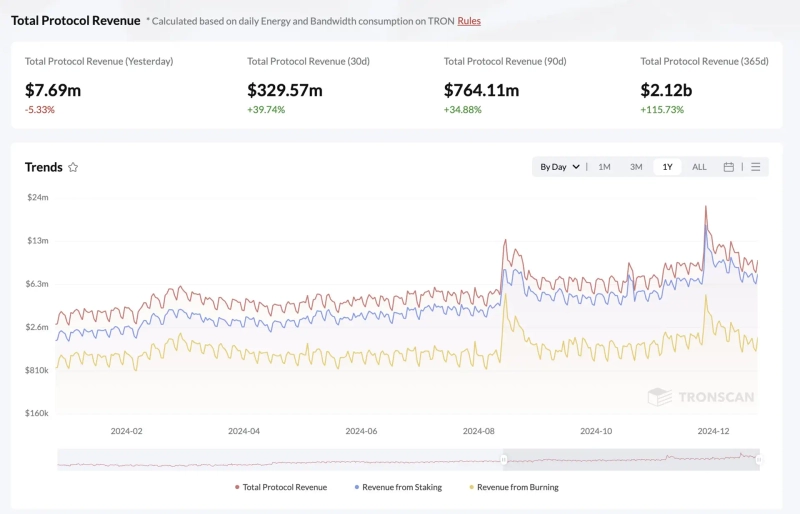Toggle Revenue from Staking series label

click(x=402, y=487)
